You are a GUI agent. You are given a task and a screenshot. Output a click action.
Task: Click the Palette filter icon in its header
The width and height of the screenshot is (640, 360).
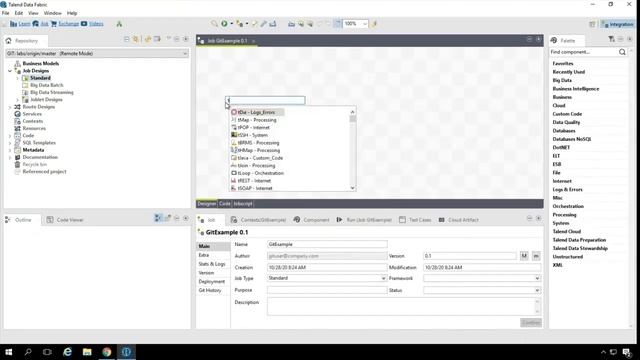pos(611,39)
